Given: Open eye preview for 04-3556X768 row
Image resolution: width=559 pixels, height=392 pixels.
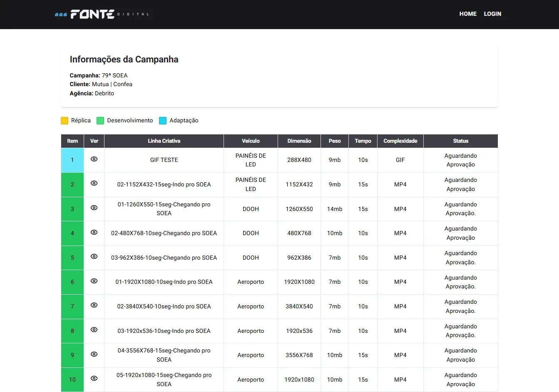Looking at the screenshot, I should (94, 354).
